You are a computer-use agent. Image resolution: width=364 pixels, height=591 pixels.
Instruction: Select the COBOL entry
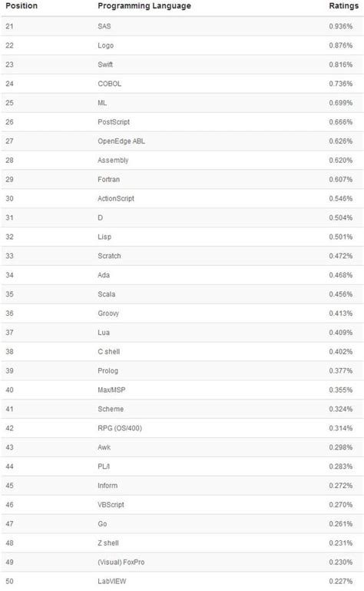click(x=109, y=84)
